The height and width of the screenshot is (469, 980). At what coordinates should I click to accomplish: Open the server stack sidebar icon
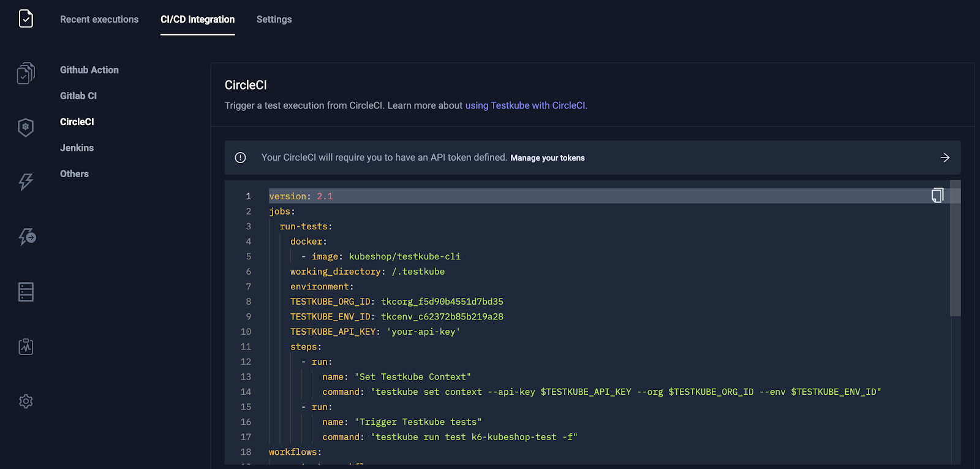[26, 292]
